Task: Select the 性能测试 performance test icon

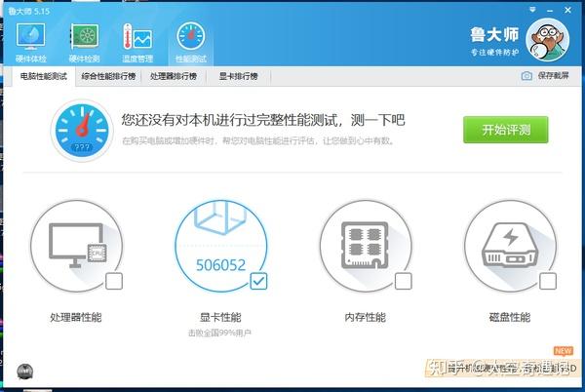Action: [x=191, y=43]
